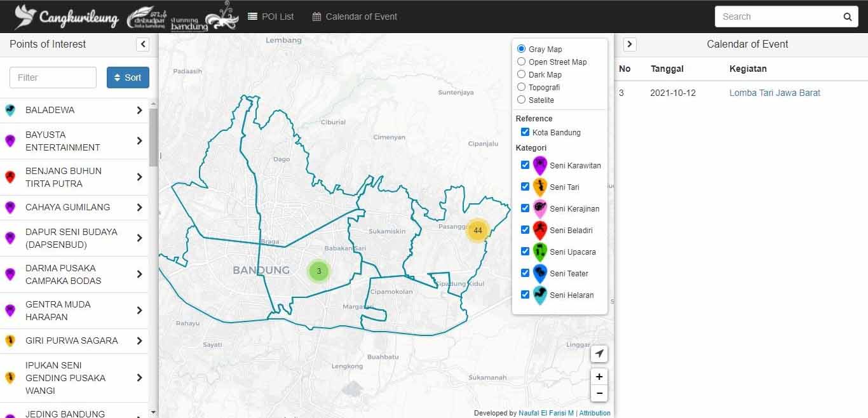Screen dimensions: 868x418
Task: Open Calendar of Event navbar item
Action: tap(355, 17)
